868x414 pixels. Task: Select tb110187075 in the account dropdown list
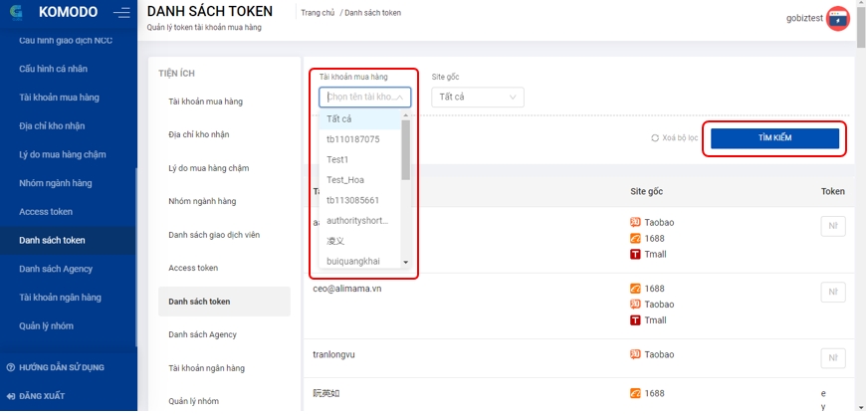(353, 139)
